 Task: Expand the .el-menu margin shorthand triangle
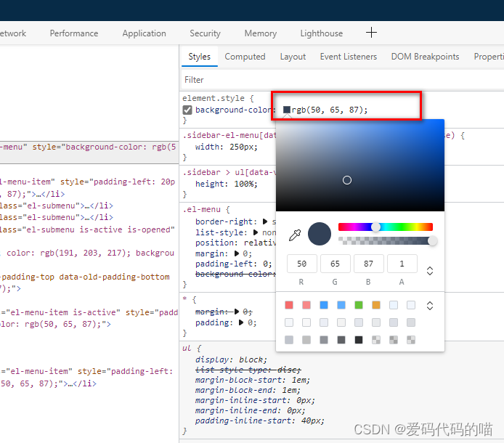(237, 253)
